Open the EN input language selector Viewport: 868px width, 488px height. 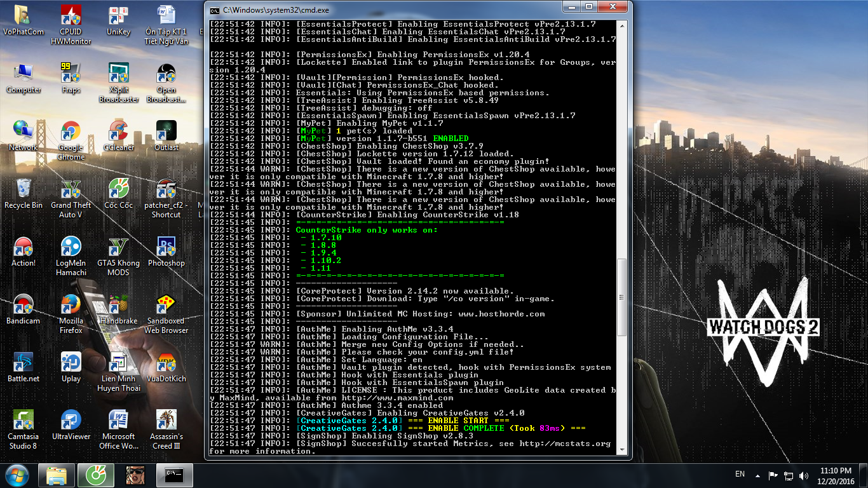pyautogui.click(x=740, y=474)
